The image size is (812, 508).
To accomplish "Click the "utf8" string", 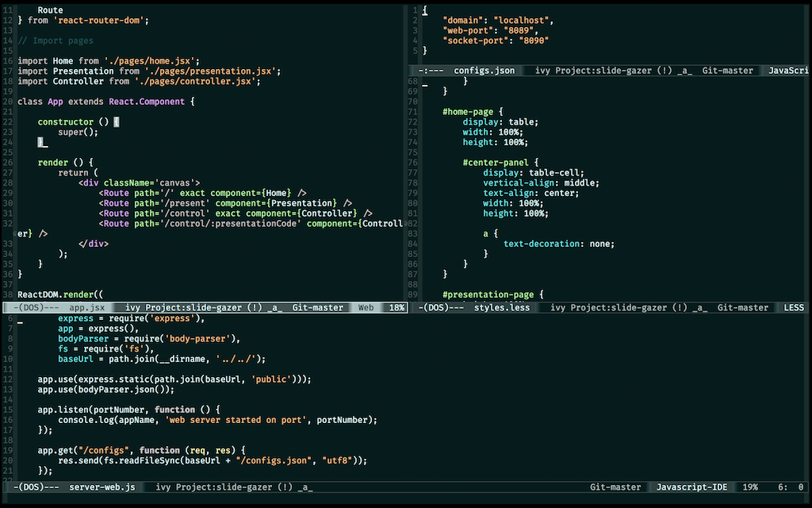I will (337, 460).
